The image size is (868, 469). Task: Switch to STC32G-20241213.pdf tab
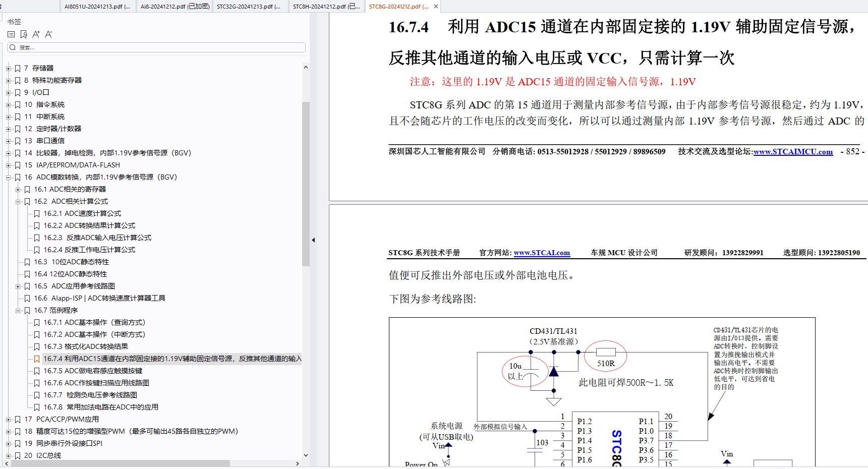(249, 7)
